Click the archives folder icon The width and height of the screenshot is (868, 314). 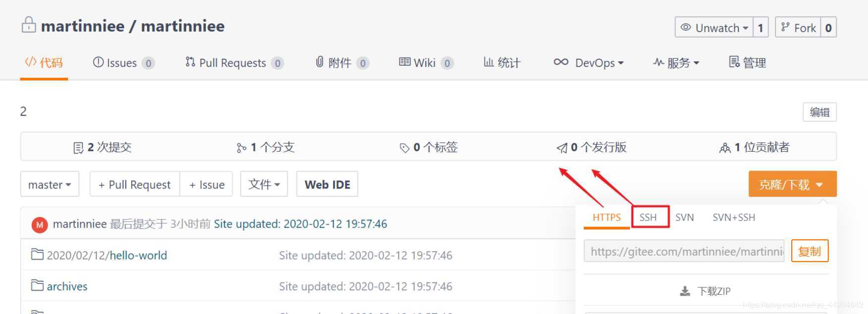pyautogui.click(x=37, y=285)
